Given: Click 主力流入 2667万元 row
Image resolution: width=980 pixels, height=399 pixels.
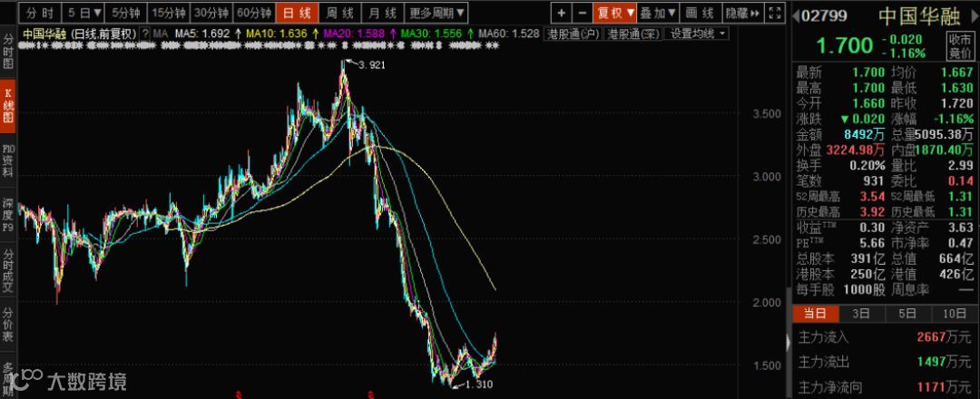Looking at the screenshot, I should (x=885, y=338).
